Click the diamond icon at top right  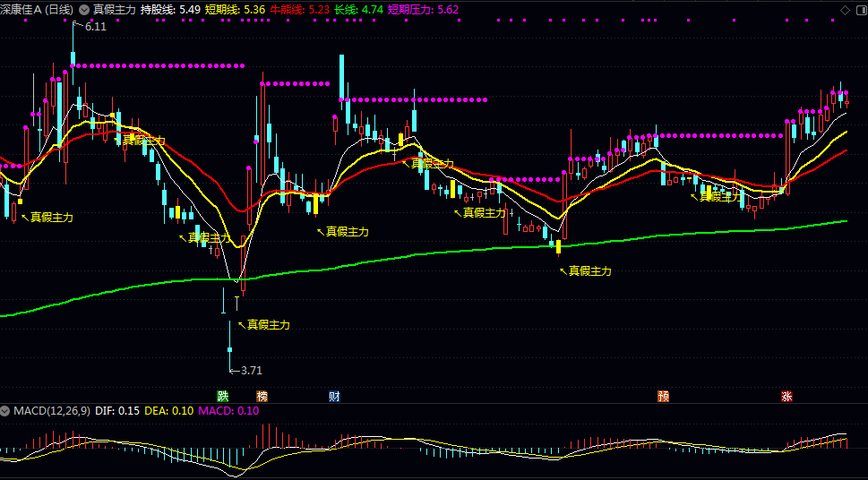844,9
